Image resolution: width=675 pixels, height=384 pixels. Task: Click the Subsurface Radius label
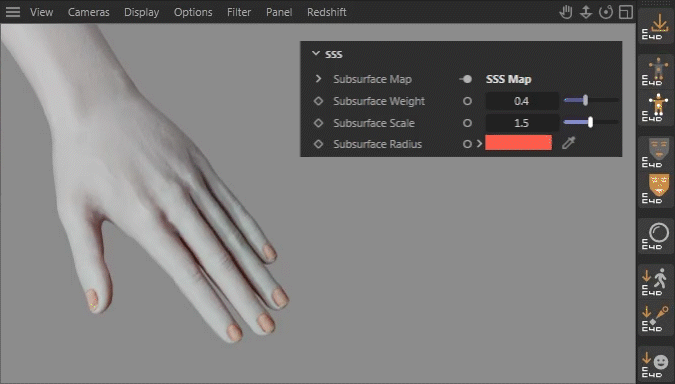(378, 144)
